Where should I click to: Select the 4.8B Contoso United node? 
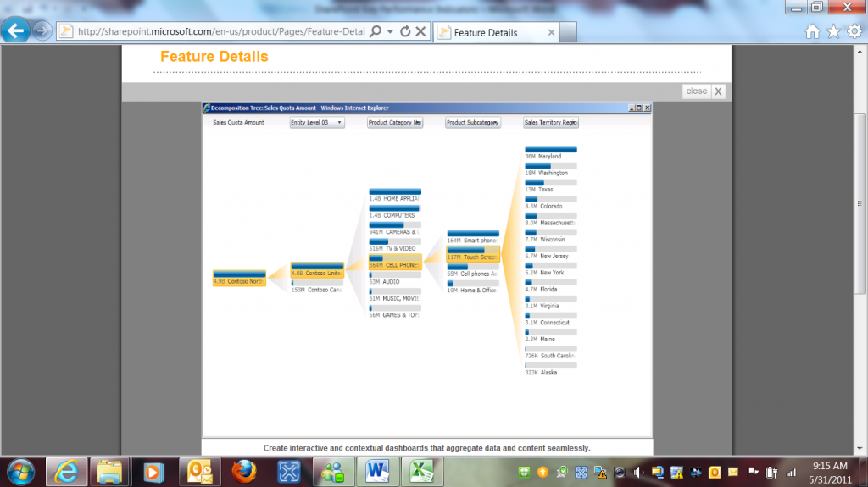point(317,269)
